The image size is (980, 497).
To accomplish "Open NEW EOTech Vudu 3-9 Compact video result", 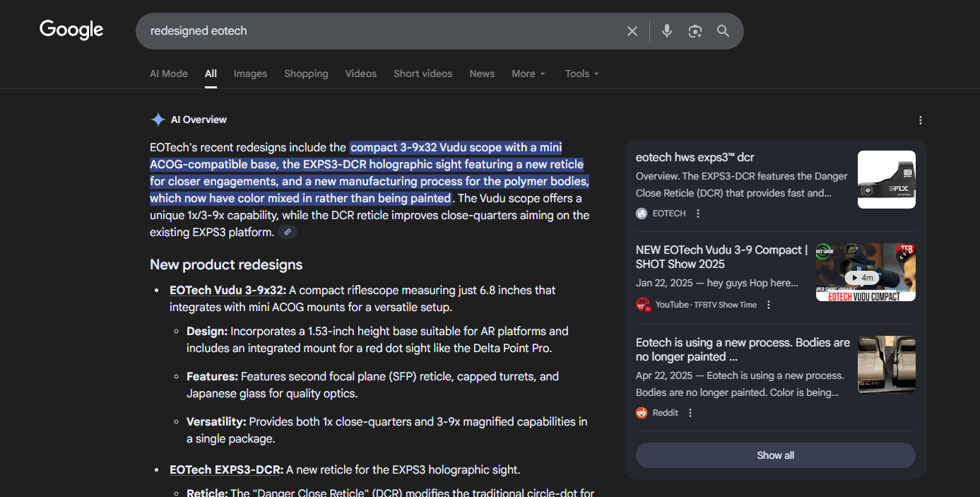I will pos(721,257).
